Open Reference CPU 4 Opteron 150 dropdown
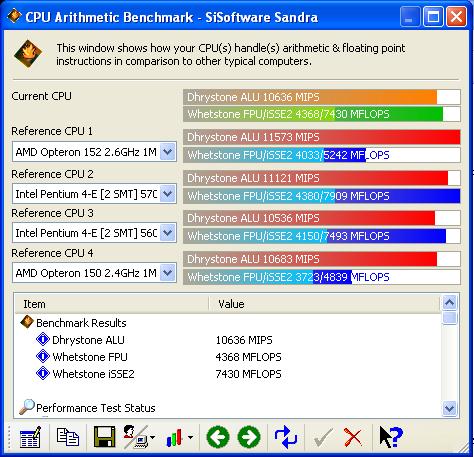 [x=167, y=273]
